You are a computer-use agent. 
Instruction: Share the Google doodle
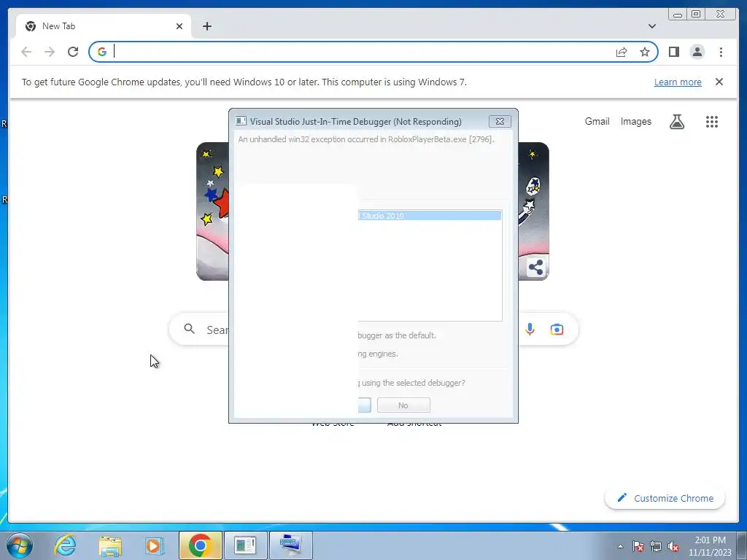(536, 267)
